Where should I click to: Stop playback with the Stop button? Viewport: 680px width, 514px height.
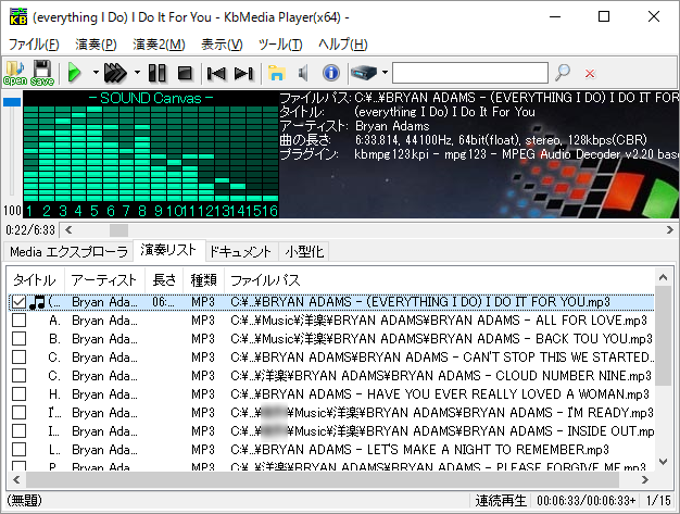pos(185,73)
